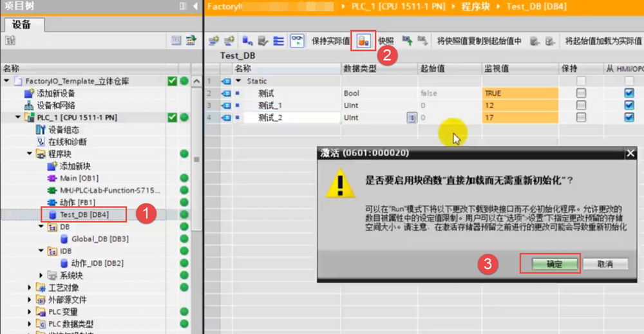Expand the 工艺对象 folder

pos(30,288)
